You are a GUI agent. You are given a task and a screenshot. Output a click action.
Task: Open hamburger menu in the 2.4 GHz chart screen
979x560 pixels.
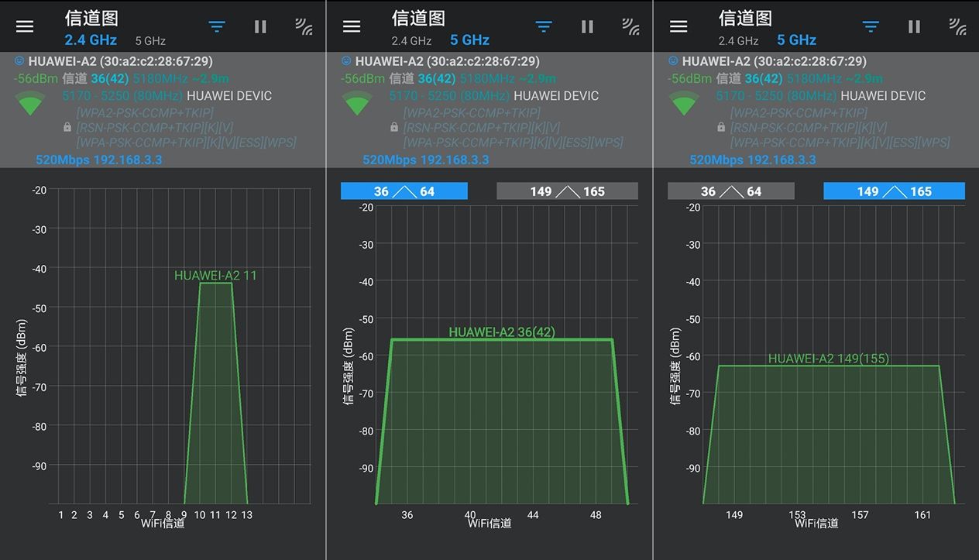pyautogui.click(x=25, y=26)
